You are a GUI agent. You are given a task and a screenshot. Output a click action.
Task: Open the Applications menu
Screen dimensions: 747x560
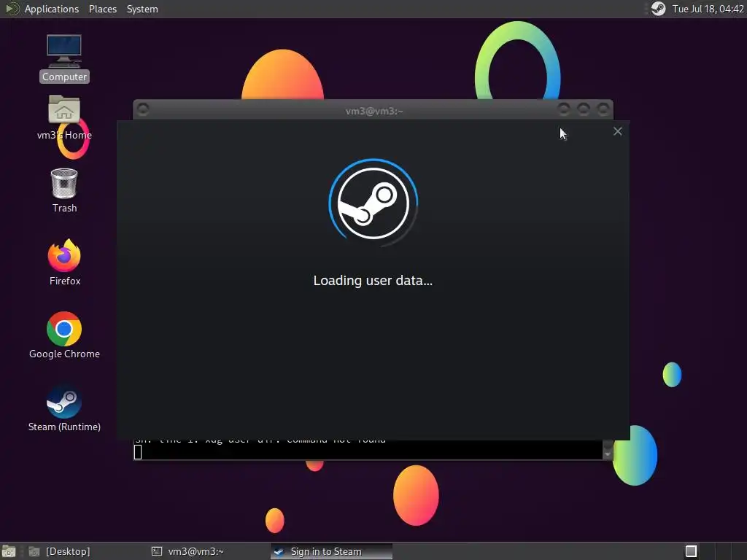tap(52, 9)
